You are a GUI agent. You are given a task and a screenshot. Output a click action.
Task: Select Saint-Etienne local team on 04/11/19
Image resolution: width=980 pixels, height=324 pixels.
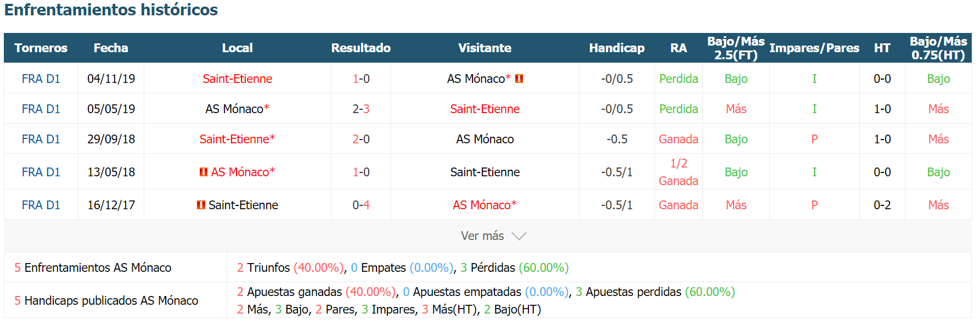pos(238,79)
